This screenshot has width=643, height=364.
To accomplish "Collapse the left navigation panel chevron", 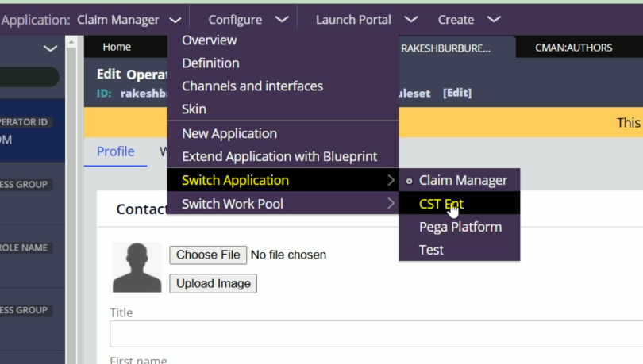I will pyautogui.click(x=50, y=48).
